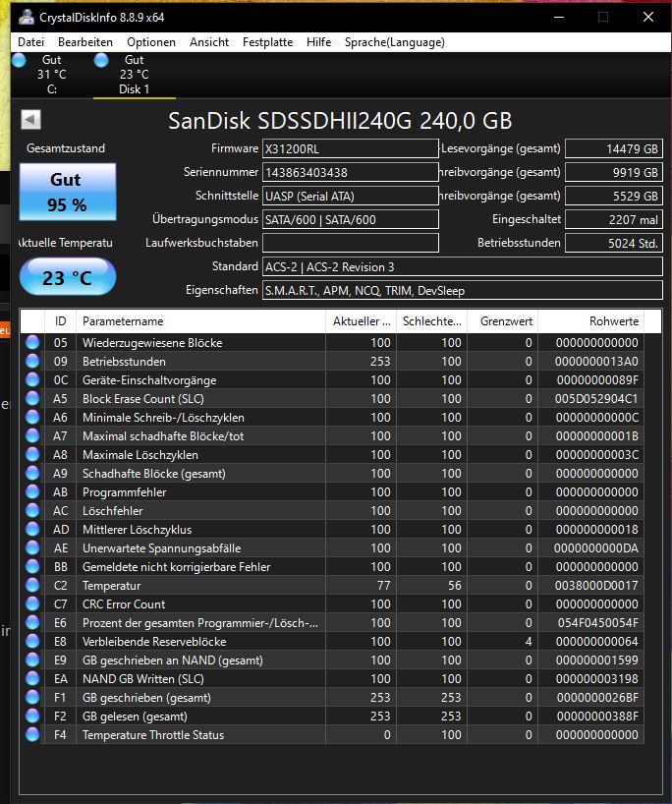The height and width of the screenshot is (804, 672).
Task: Click the status orb of Geräte-Einschaltvorgänge row
Action: pos(32,380)
